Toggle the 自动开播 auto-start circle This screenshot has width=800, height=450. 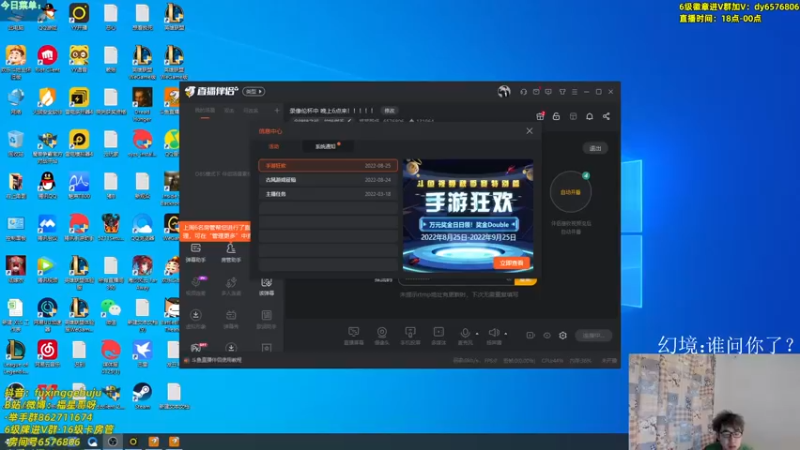[570, 192]
